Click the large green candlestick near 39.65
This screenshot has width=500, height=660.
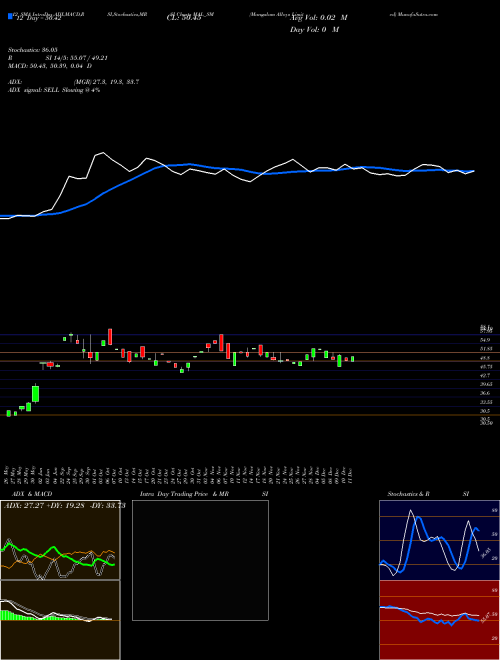(35, 394)
